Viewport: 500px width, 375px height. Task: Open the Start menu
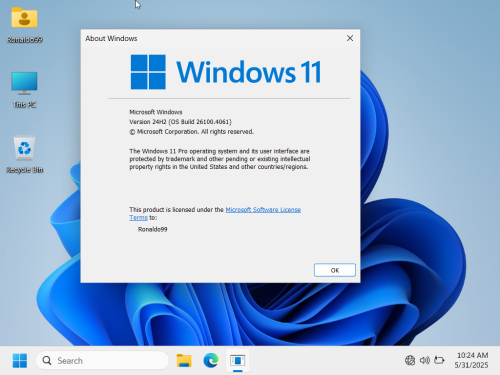pyautogui.click(x=20, y=361)
